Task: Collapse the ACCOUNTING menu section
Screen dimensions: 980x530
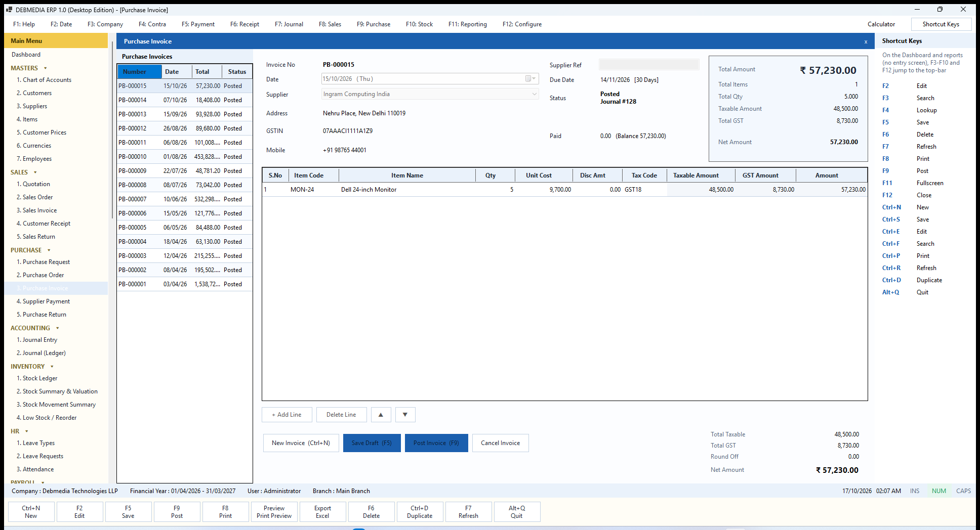Action: pyautogui.click(x=58, y=328)
